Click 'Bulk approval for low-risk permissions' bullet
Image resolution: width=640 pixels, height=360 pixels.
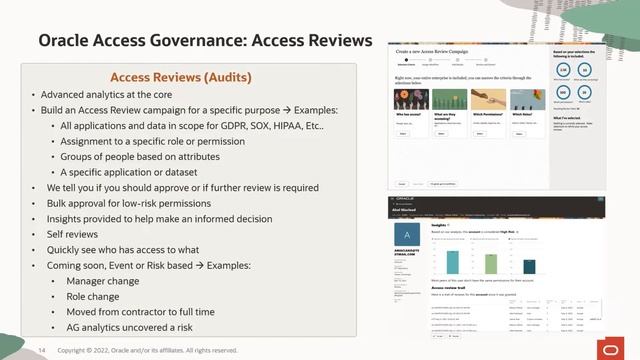click(129, 203)
